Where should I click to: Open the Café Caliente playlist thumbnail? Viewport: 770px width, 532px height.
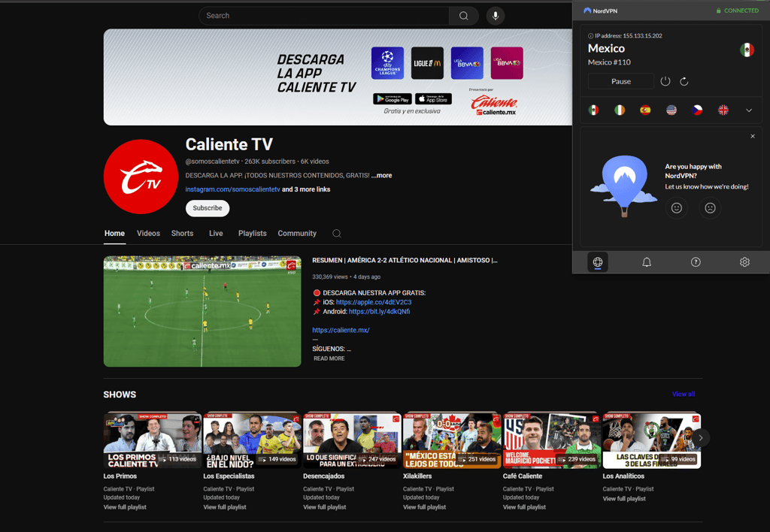tap(551, 440)
